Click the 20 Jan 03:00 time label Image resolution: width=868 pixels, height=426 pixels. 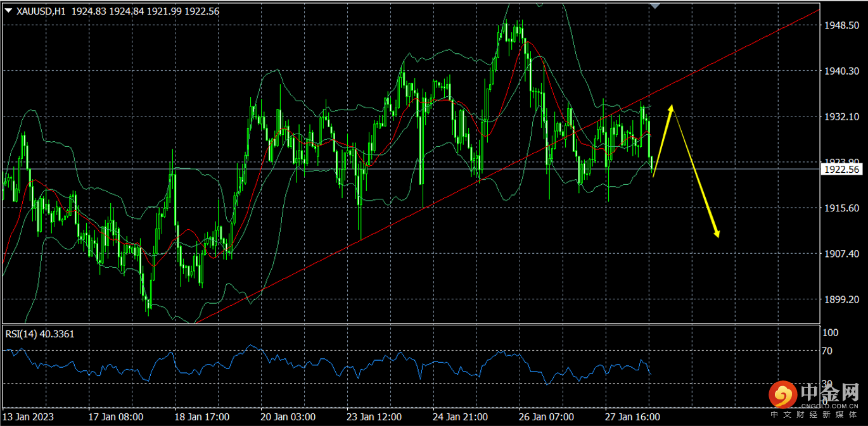[x=288, y=417]
